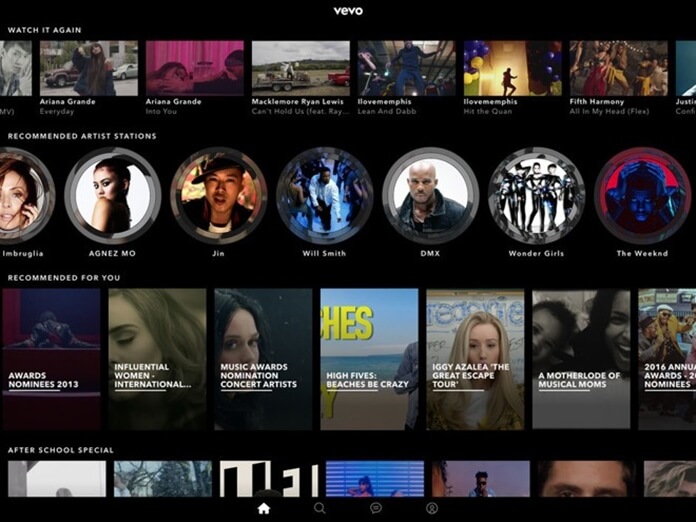Image resolution: width=696 pixels, height=522 pixels.
Task: Open Influential Women International playlist card
Action: click(158, 359)
